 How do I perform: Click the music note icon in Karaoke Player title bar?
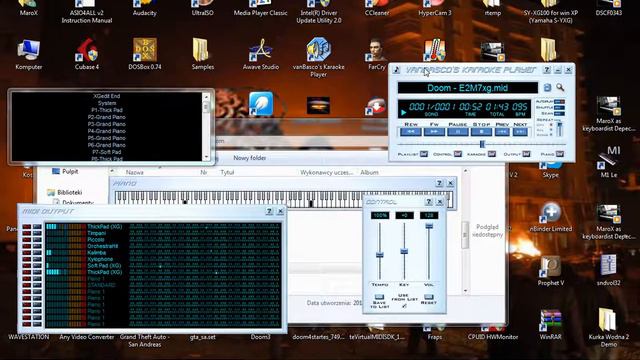396,70
